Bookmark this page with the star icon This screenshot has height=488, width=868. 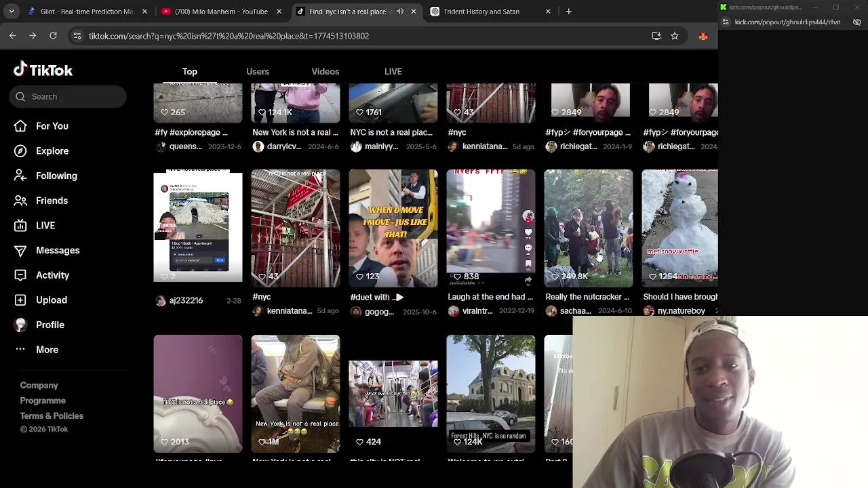(x=675, y=36)
